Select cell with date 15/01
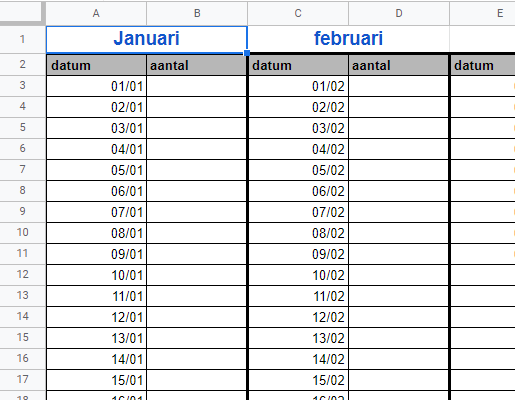 click(96, 380)
